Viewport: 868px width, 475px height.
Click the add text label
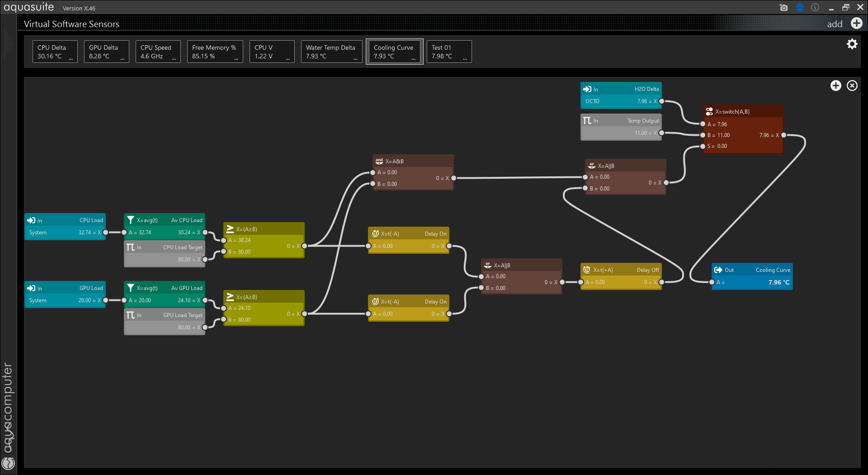point(835,24)
